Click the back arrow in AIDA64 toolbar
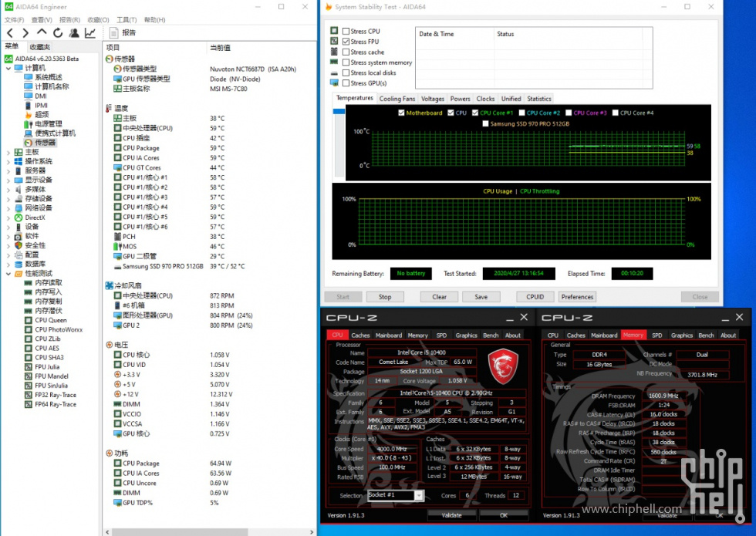This screenshot has width=756, height=536. click(10, 32)
